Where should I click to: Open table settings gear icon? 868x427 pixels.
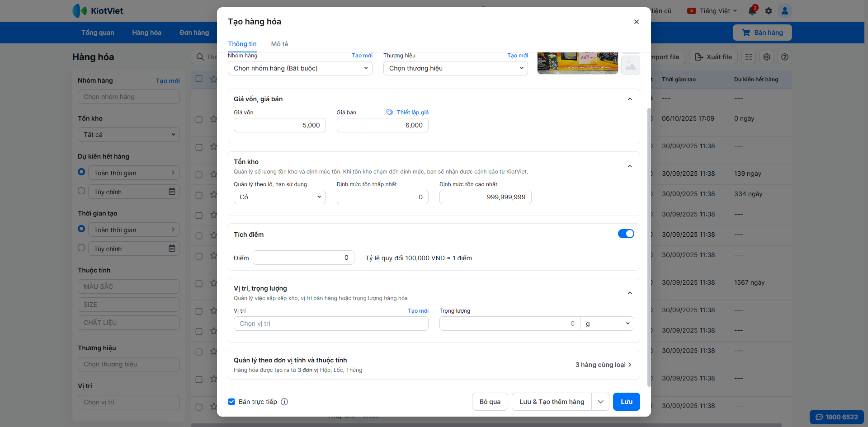coord(767,57)
